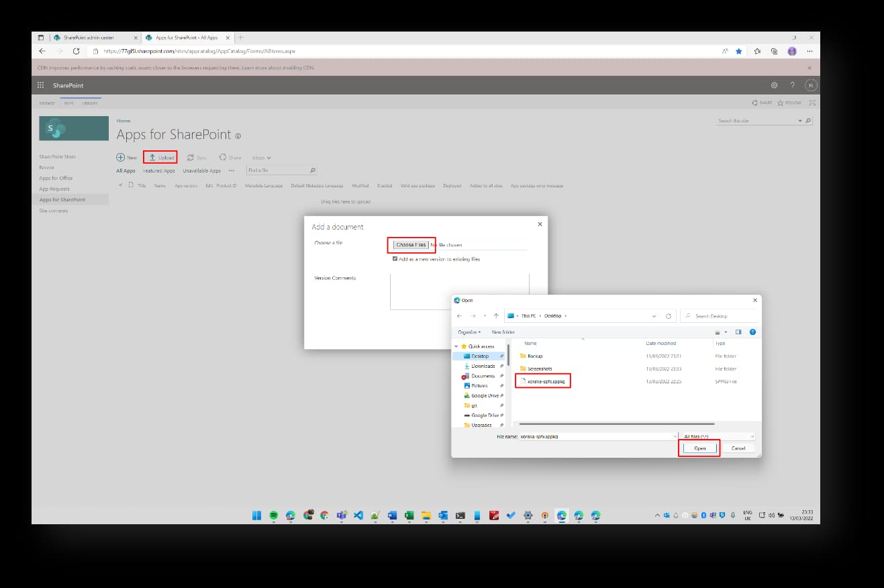The height and width of the screenshot is (588, 884).
Task: Select Documents in Quick access
Action: pos(483,376)
